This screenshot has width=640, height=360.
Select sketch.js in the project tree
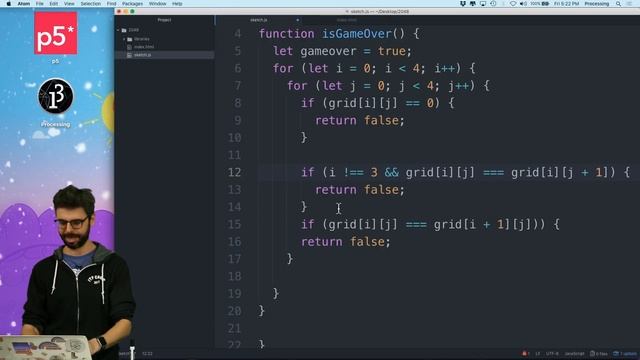142,55
